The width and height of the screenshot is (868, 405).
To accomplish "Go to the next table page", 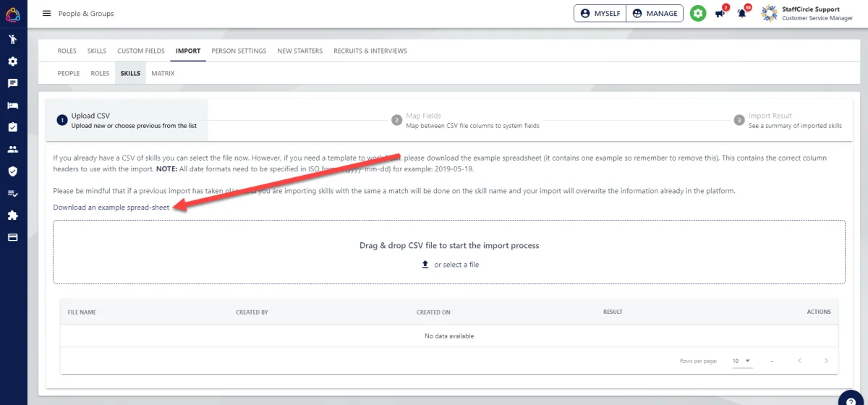I will coord(826,360).
